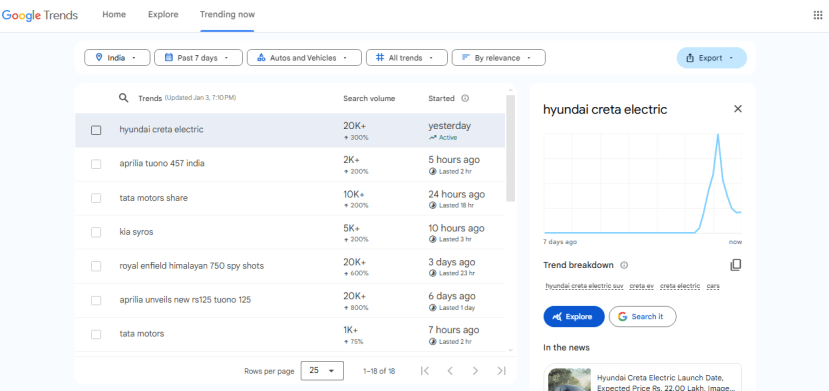
Task: Go to the Home tab
Action: coord(114,15)
